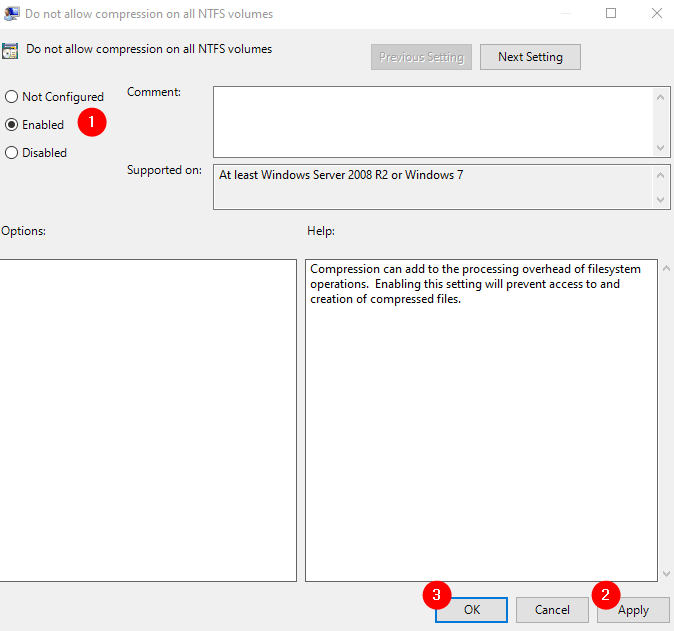Cancel the policy dialog
Screen dimensions: 674x631
coord(552,610)
